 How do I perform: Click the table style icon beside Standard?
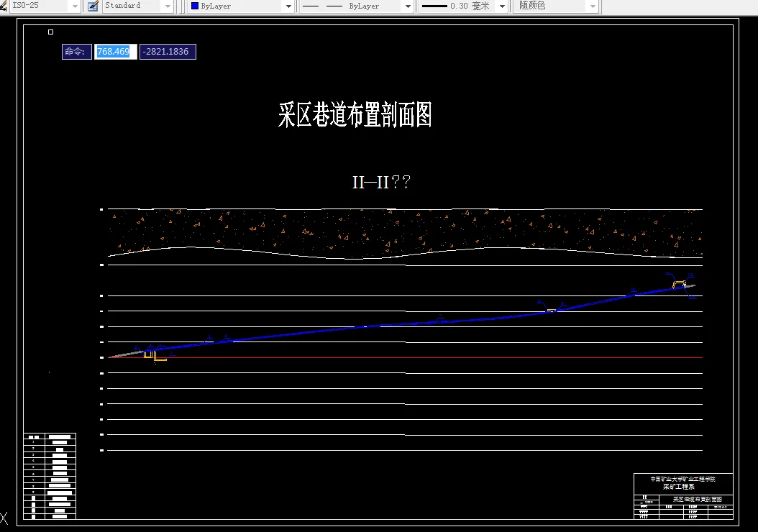click(93, 6)
